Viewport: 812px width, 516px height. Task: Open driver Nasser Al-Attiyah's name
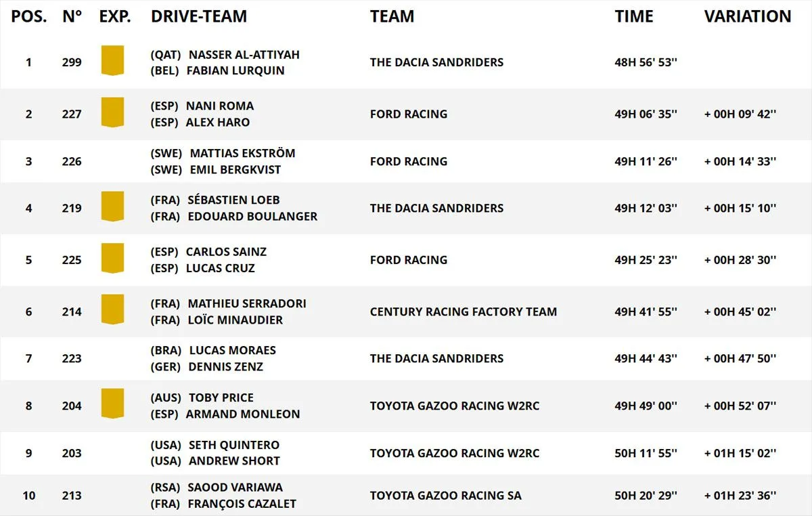point(244,55)
